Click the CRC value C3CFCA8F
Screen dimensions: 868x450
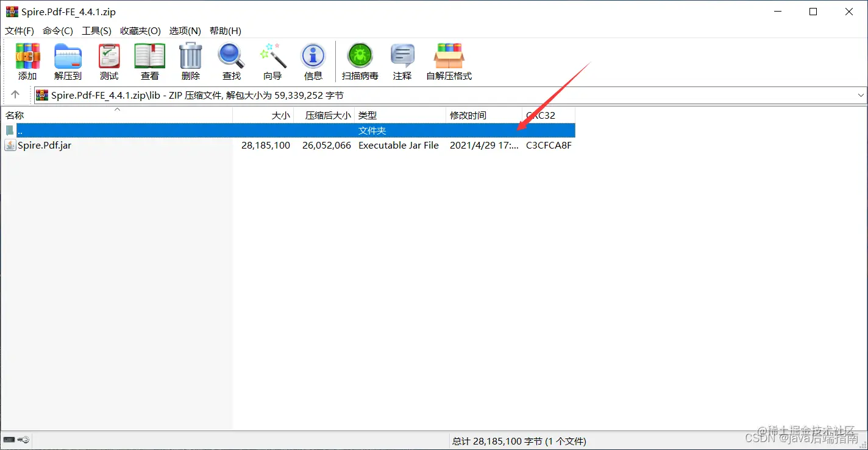tap(549, 146)
